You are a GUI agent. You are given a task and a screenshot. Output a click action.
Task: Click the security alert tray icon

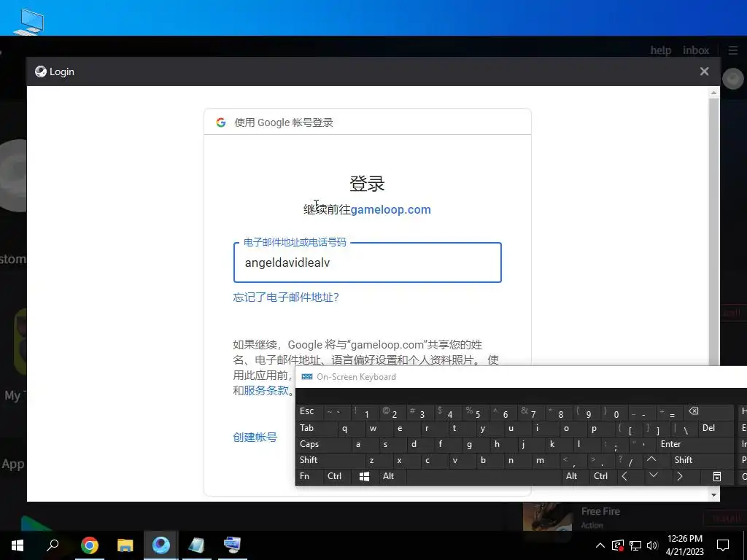click(617, 545)
